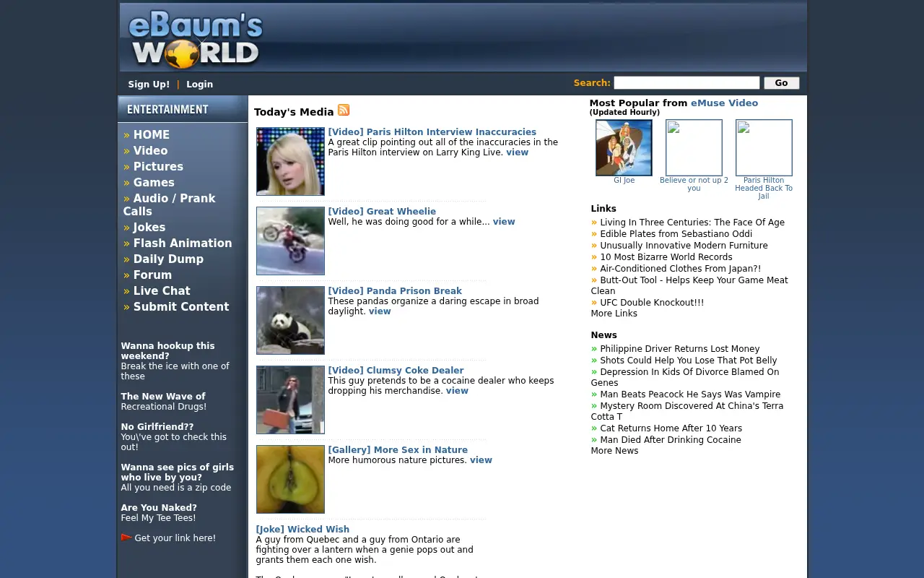This screenshot has height=578, width=924.
Task: Open Cat Returns Home After 10 Years
Action: point(671,428)
